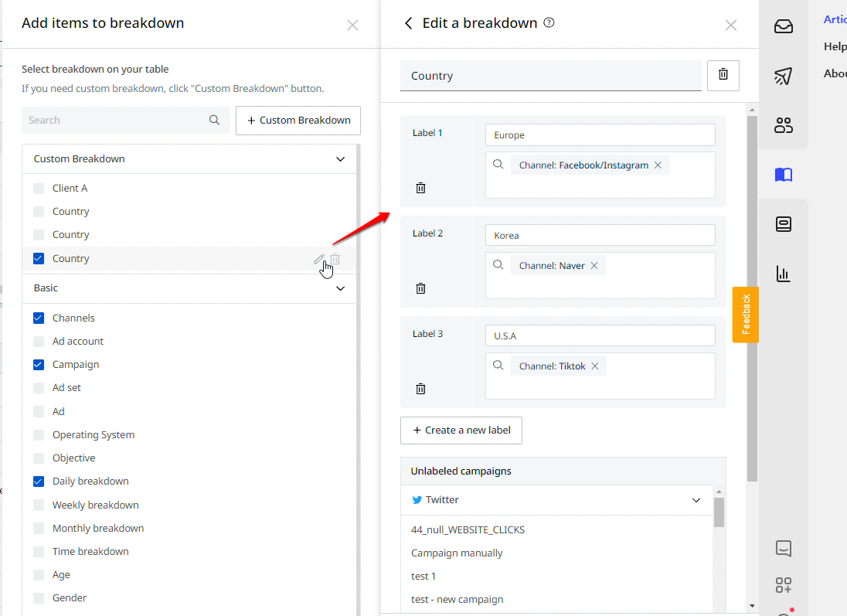The height and width of the screenshot is (616, 847).
Task: Click the search icon in the Korea label filter
Action: 498,265
